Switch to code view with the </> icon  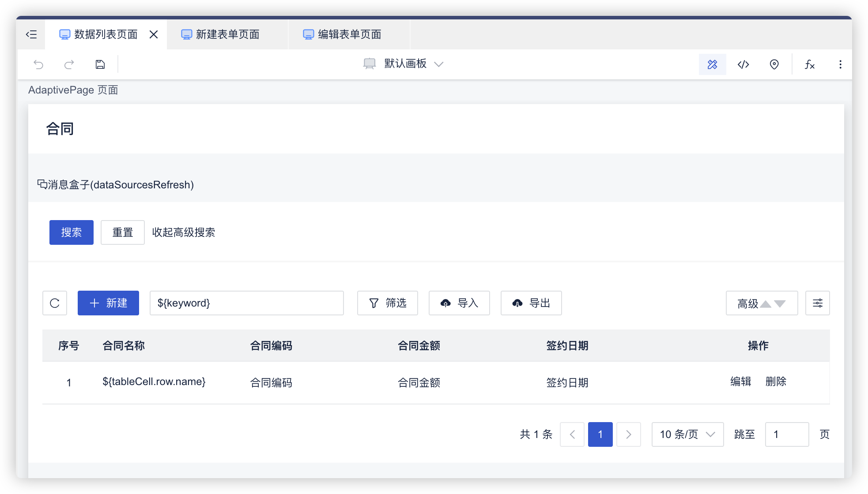(x=743, y=64)
